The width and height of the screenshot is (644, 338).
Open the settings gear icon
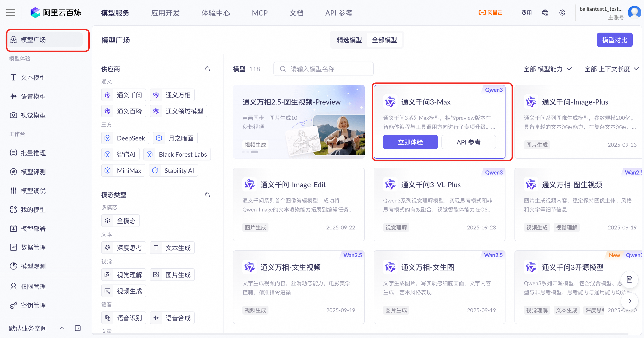562,13
